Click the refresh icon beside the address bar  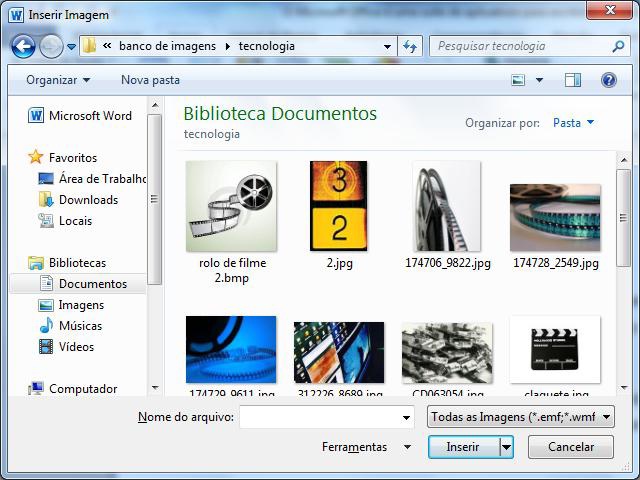coord(410,46)
